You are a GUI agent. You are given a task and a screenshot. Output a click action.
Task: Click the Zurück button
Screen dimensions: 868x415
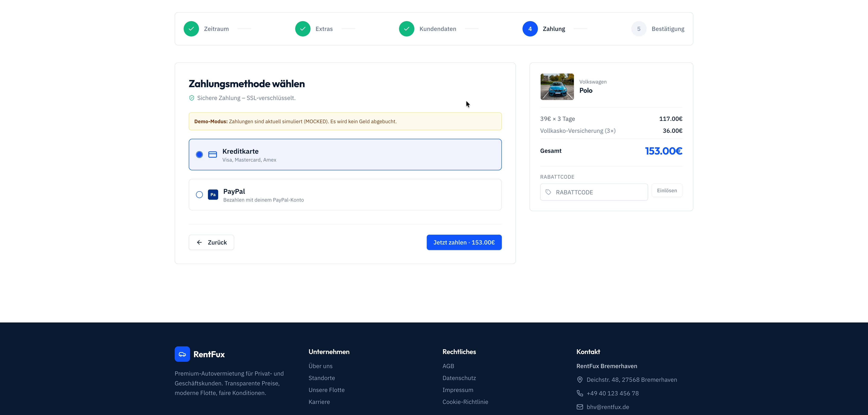tap(211, 242)
